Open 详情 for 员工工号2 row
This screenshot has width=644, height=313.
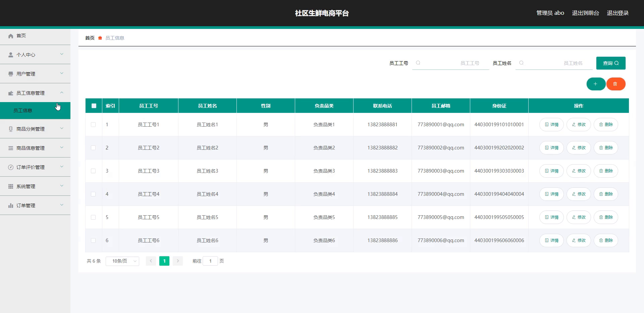551,148
